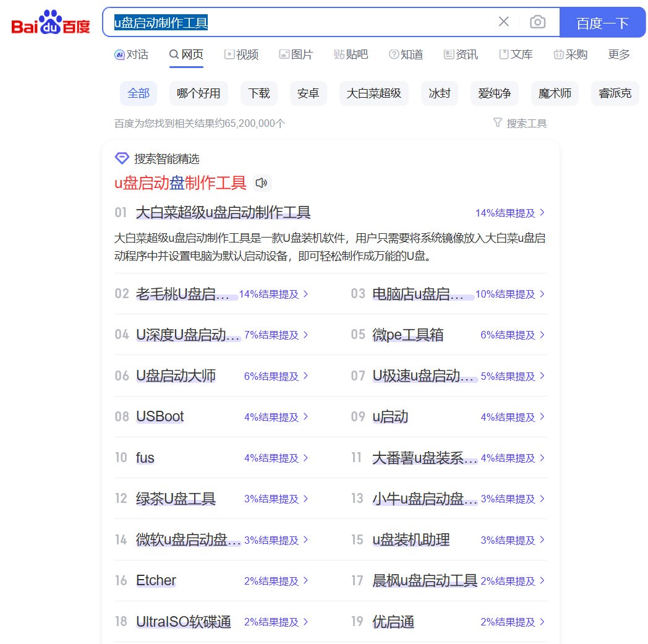The width and height of the screenshot is (648, 644).
Task: Open 大白菜超级u盘启动制作工具 entry
Action: tap(223, 212)
